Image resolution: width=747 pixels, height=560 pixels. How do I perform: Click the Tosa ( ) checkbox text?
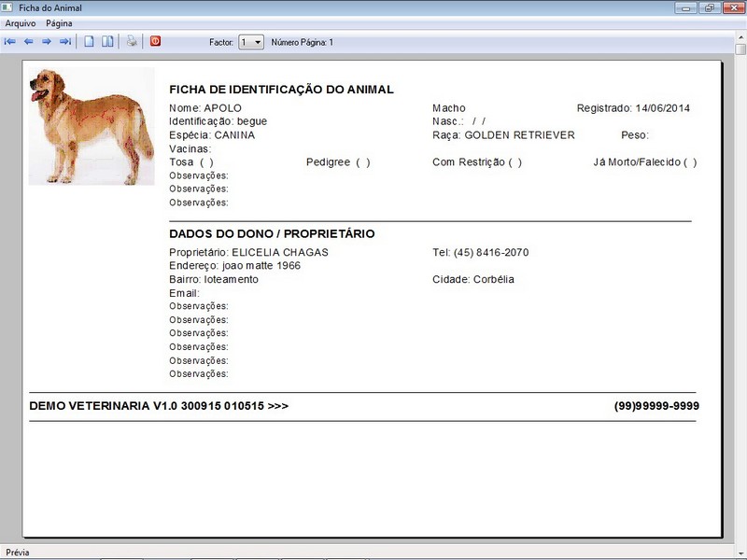pyautogui.click(x=191, y=162)
